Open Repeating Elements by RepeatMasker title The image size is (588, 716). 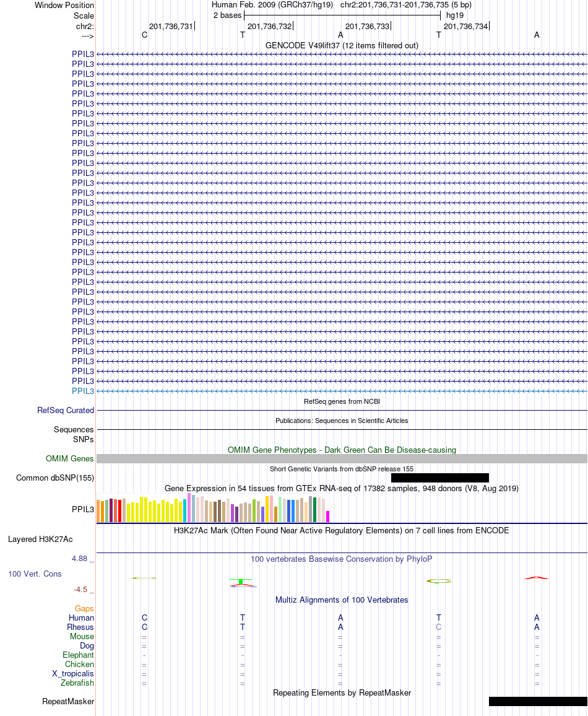[342, 692]
